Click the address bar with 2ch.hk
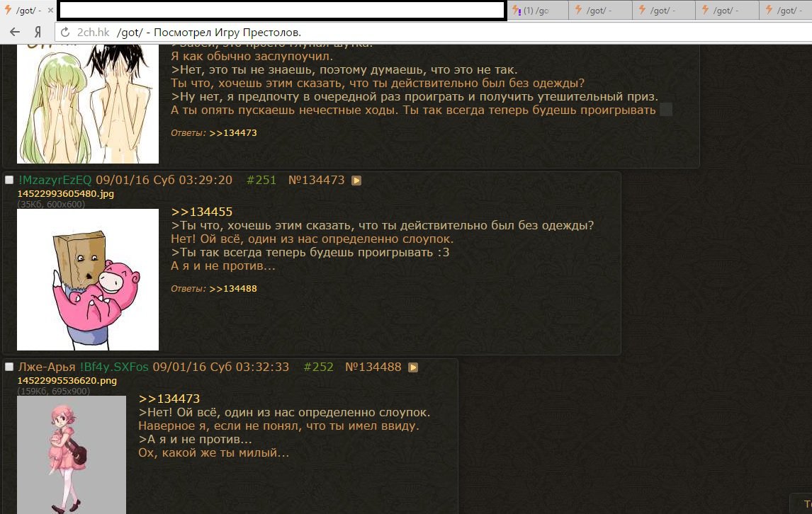Image resolution: width=812 pixels, height=514 pixels. point(433,32)
